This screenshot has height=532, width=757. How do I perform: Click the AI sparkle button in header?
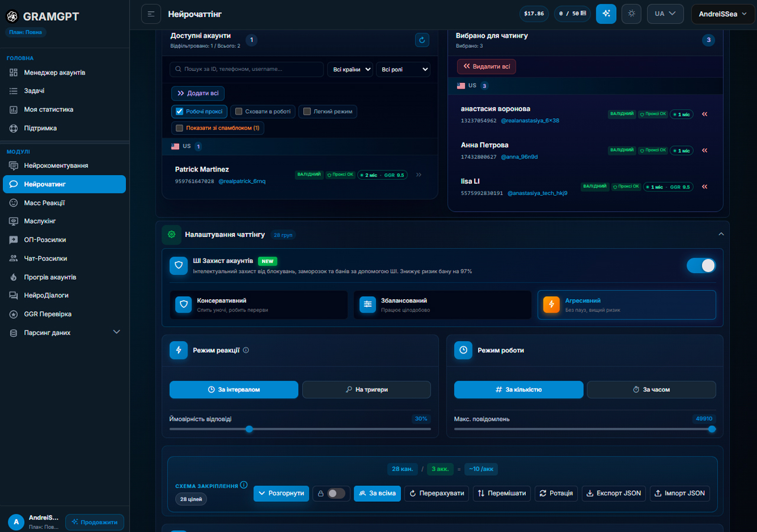click(x=606, y=14)
